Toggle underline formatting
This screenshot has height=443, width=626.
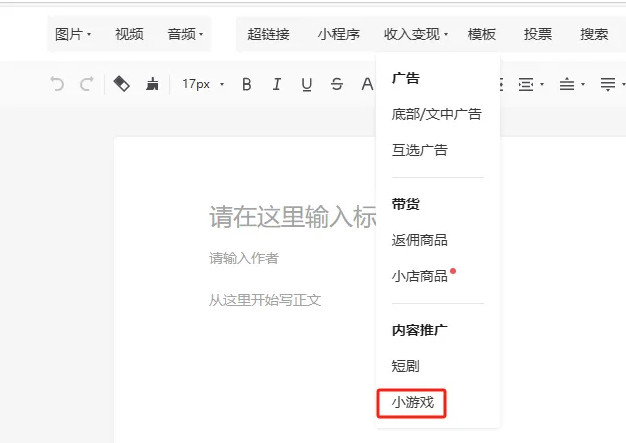click(x=307, y=85)
